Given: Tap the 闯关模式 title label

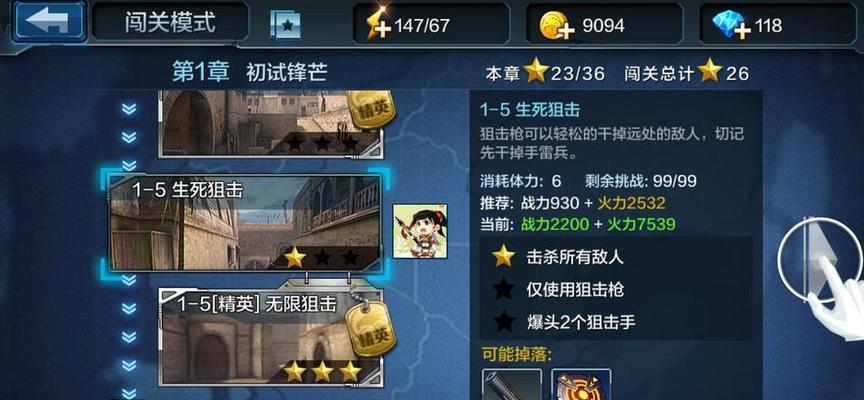Looking at the screenshot, I should (x=170, y=23).
